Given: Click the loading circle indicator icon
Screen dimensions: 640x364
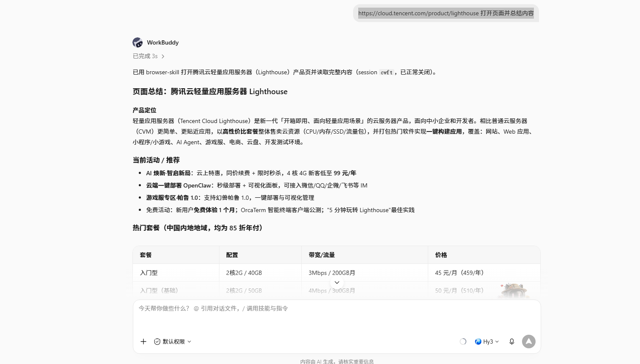Looking at the screenshot, I should pos(463,342).
